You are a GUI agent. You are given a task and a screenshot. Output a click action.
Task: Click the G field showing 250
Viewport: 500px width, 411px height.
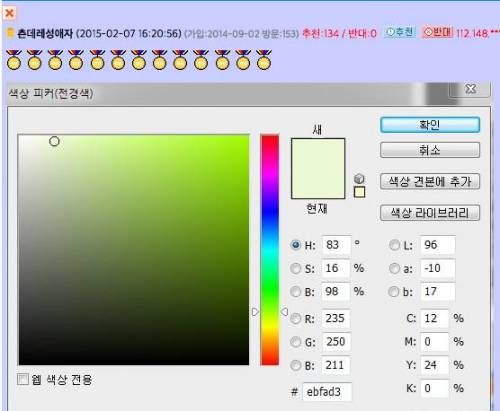pyautogui.click(x=336, y=342)
